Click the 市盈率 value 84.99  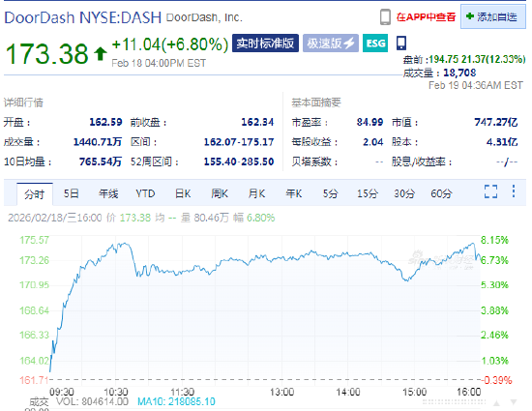click(369, 122)
